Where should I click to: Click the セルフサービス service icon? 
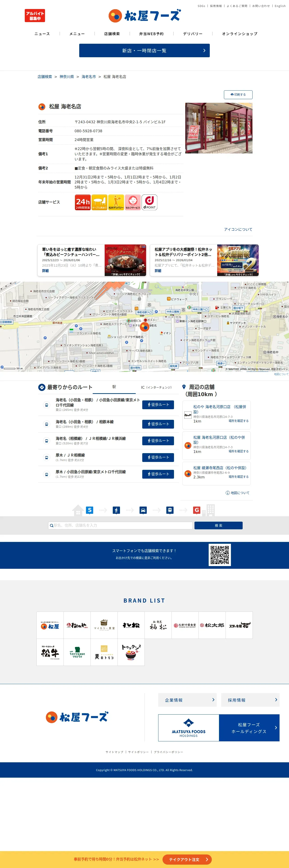[x=133, y=202]
